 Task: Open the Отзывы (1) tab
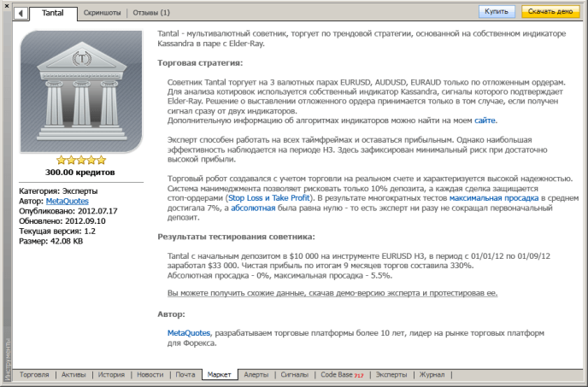[151, 13]
